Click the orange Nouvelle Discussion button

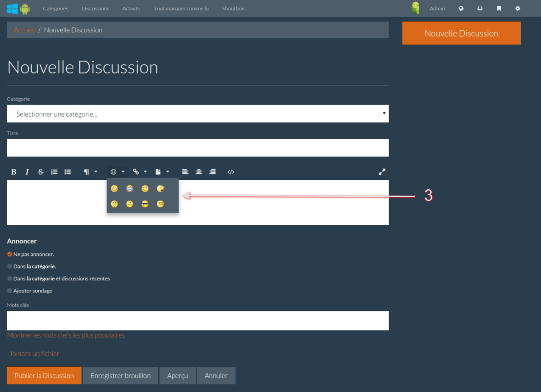point(461,33)
